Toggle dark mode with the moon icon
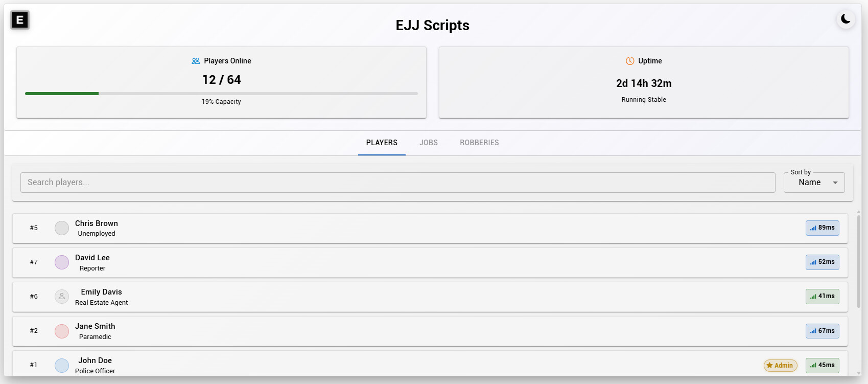 tap(846, 19)
